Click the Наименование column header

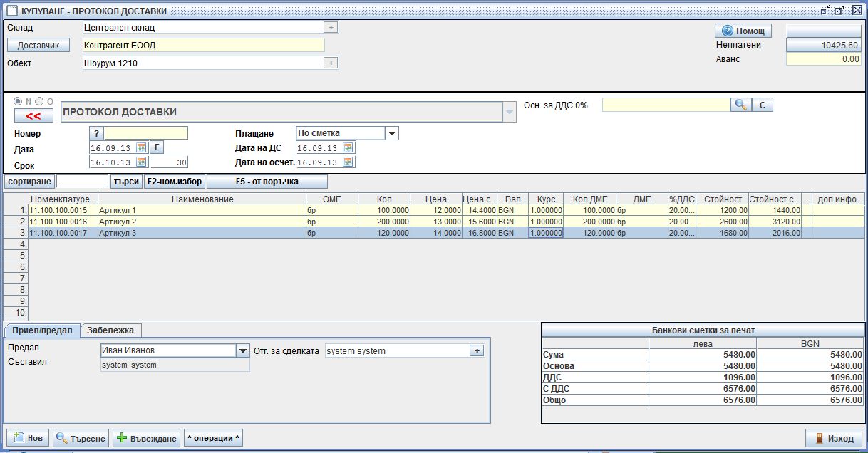202,199
